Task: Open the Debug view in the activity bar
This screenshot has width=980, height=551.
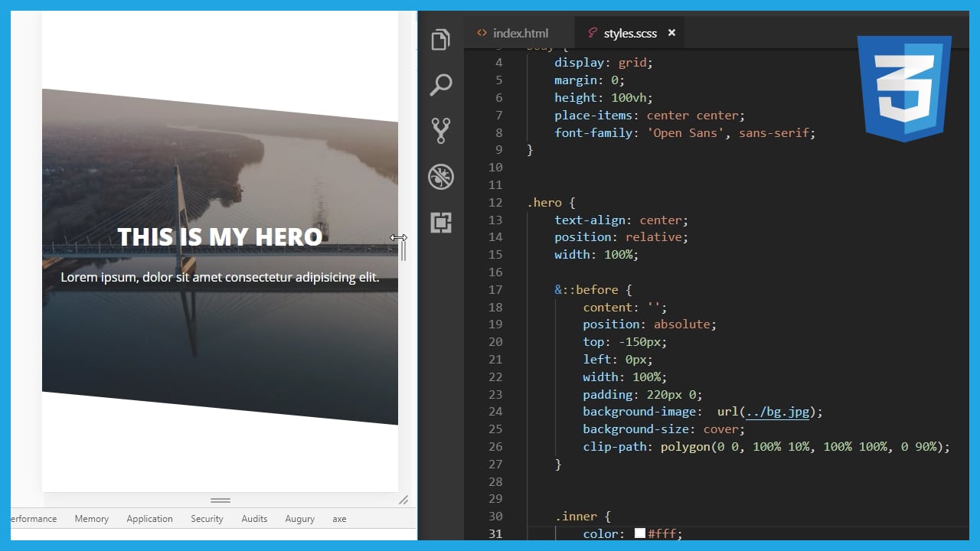Action: click(x=440, y=177)
